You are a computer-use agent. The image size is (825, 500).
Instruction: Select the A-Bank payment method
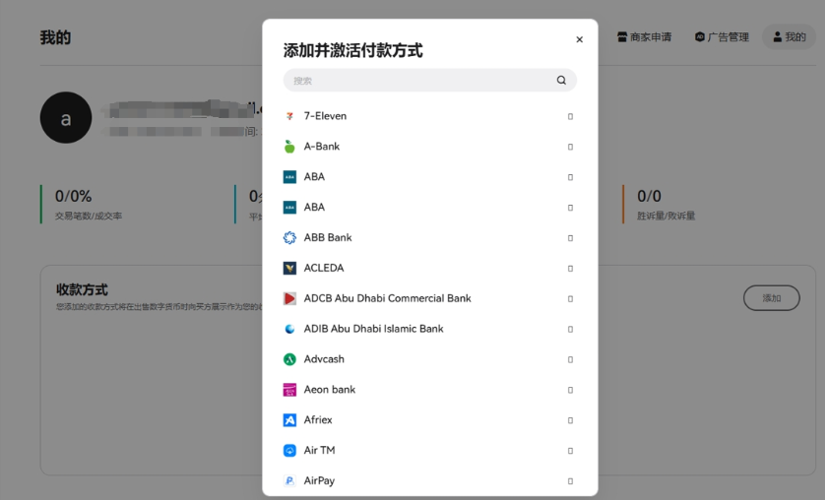coord(430,147)
